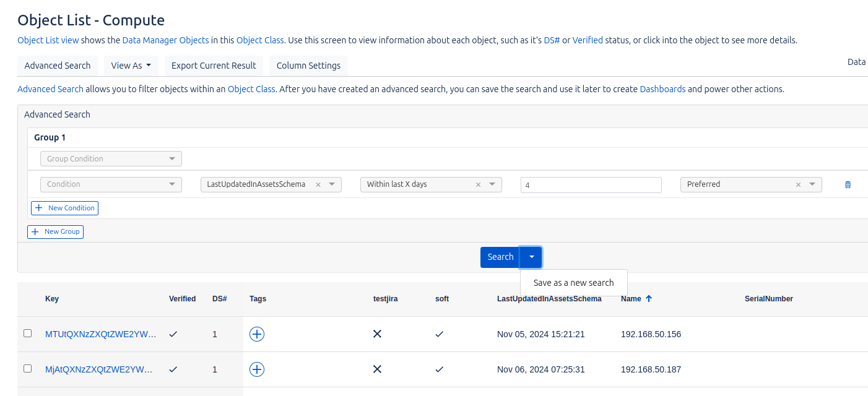The height and width of the screenshot is (396, 868).
Task: Open the Condition dropdown
Action: [111, 184]
